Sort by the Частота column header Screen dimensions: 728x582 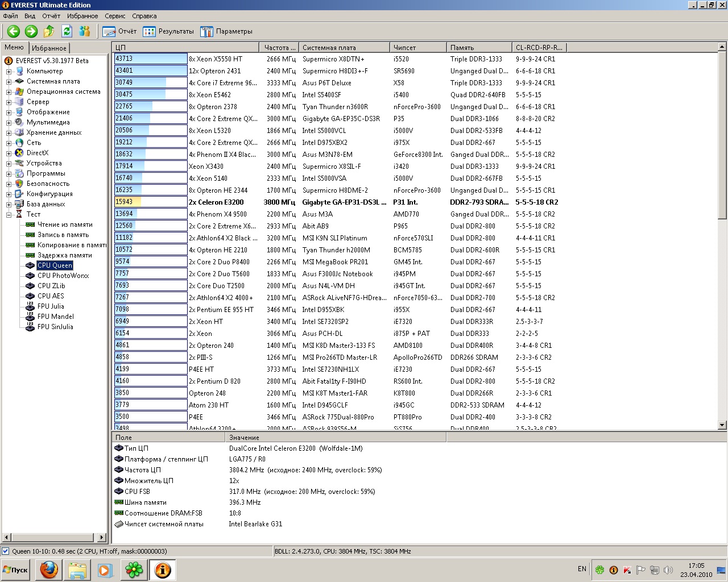coord(279,48)
